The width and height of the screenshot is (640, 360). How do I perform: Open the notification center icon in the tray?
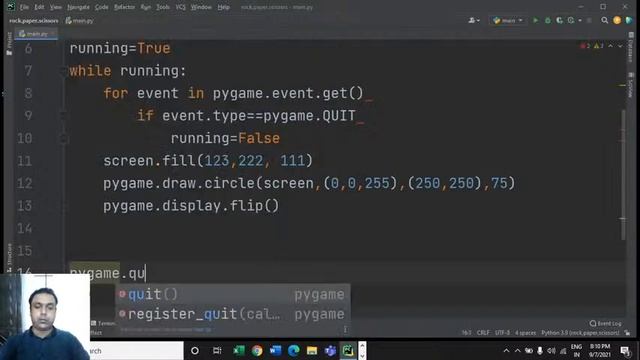coord(625,350)
